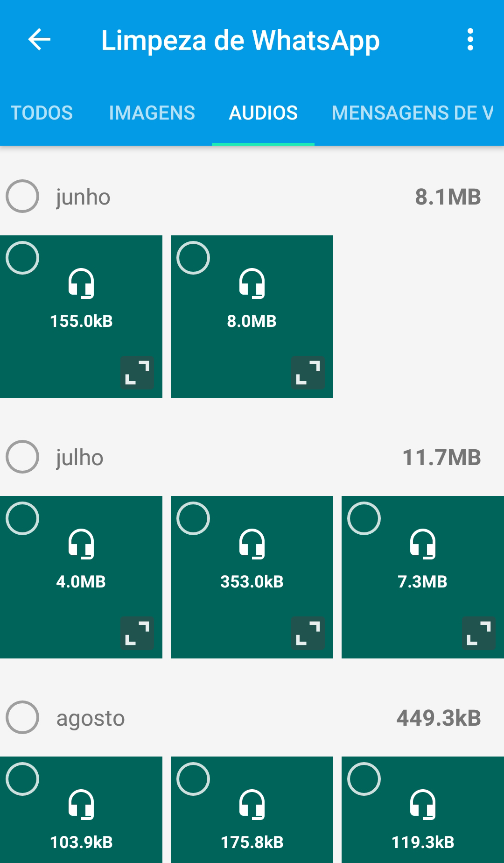The image size is (504, 863).
Task: Expand the 353.0kB audio file preview
Action: (x=308, y=633)
